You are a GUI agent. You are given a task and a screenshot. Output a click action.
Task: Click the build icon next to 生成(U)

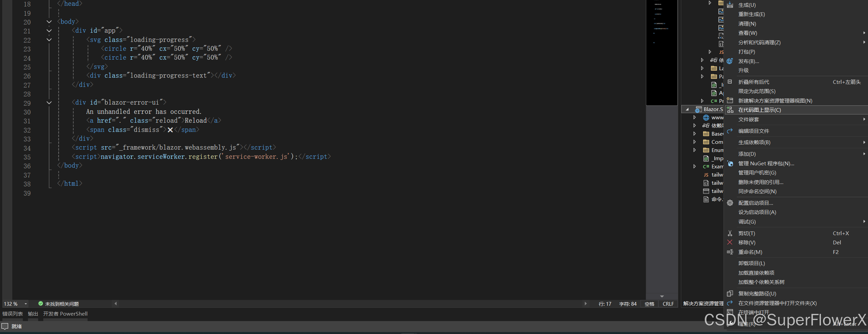coord(730,4)
